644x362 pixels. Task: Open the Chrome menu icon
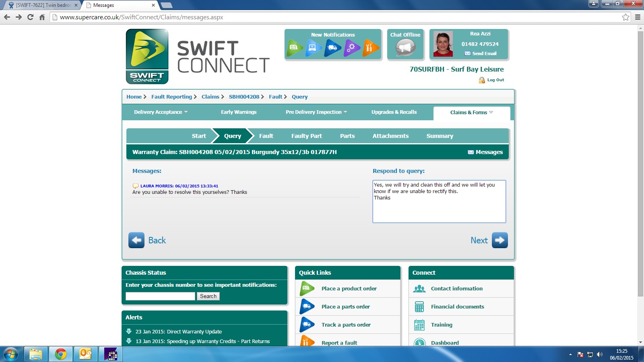[x=638, y=17]
